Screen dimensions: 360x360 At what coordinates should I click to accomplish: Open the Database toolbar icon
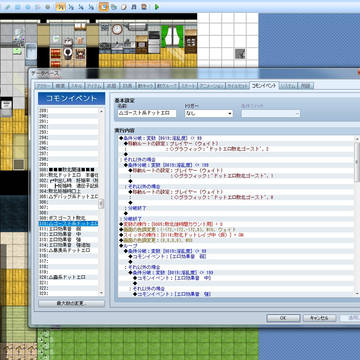pyautogui.click(x=104, y=7)
